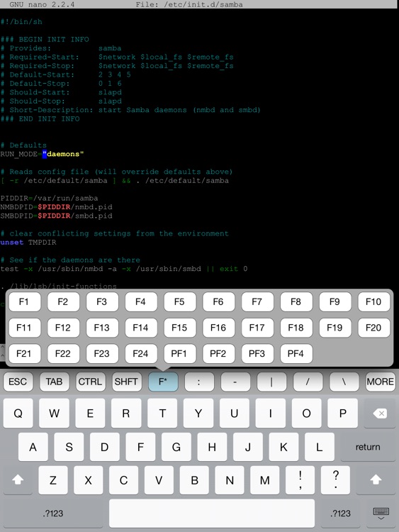This screenshot has width=399, height=532.
Task: Tap the question mark and period key
Action: click(335, 480)
